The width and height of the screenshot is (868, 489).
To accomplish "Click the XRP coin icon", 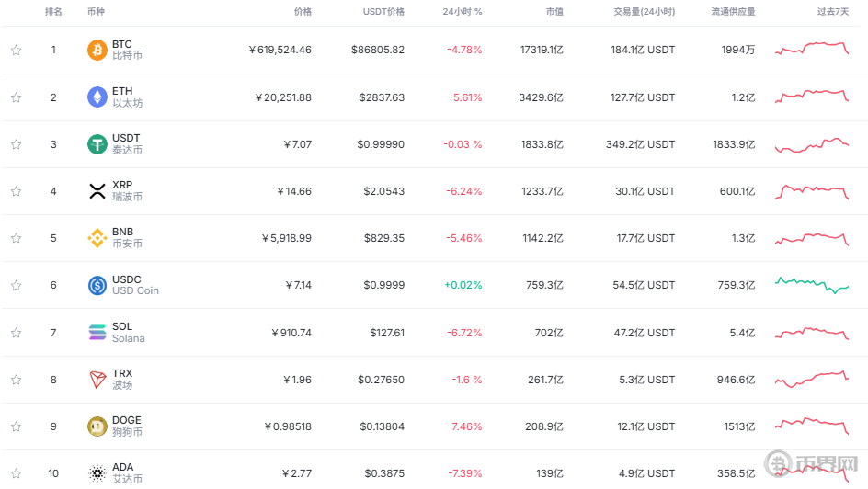I will point(97,191).
